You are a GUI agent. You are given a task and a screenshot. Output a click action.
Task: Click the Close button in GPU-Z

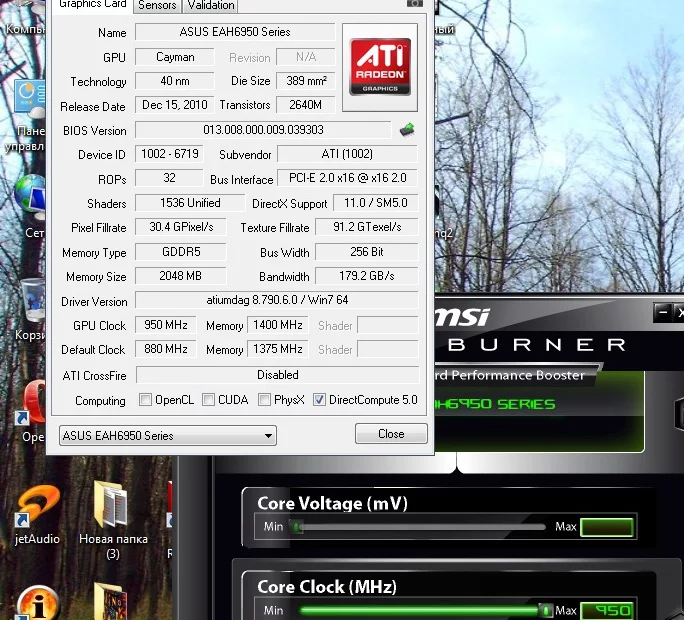(391, 434)
